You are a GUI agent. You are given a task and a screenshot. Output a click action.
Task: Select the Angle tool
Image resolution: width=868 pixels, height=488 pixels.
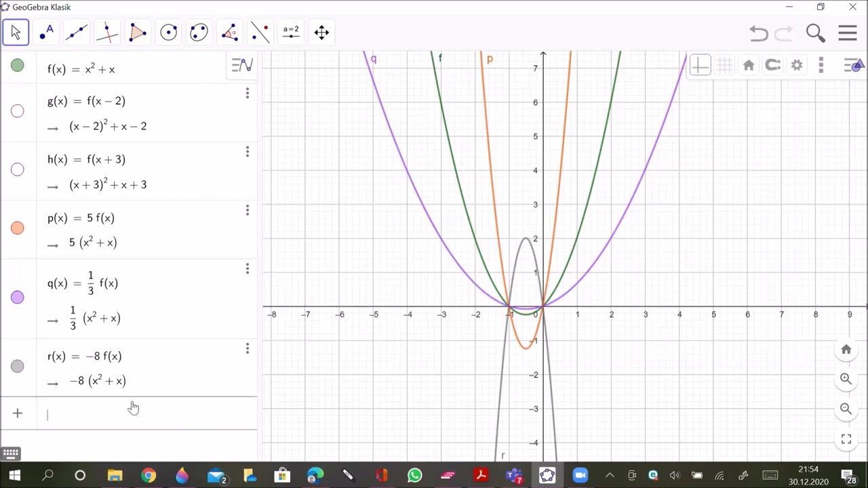click(x=229, y=32)
